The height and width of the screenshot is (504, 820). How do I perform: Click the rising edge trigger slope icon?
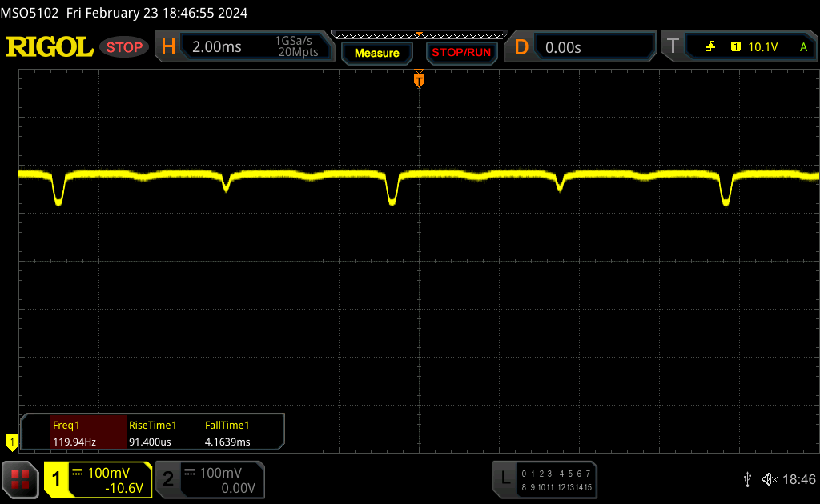point(711,47)
